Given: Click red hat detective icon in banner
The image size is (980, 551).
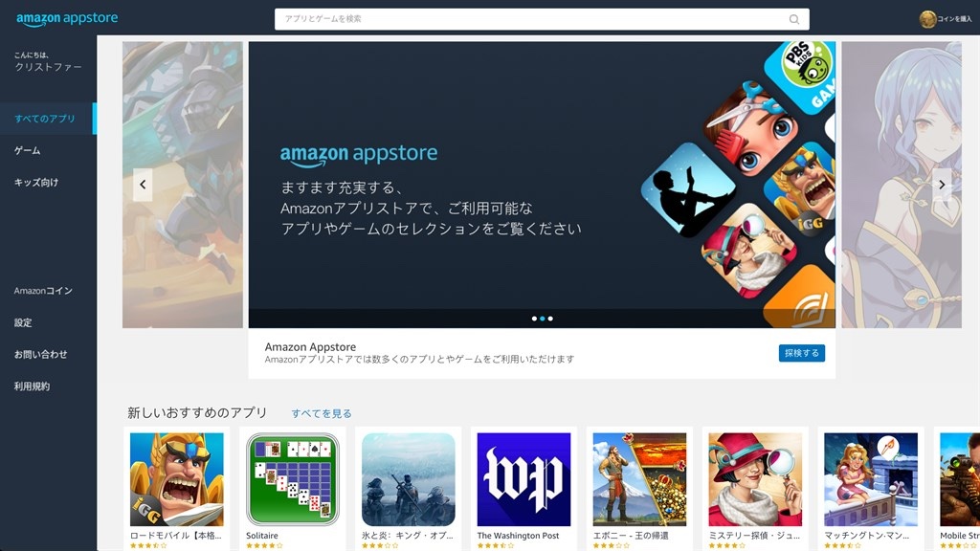Looking at the screenshot, I should pyautogui.click(x=749, y=251).
